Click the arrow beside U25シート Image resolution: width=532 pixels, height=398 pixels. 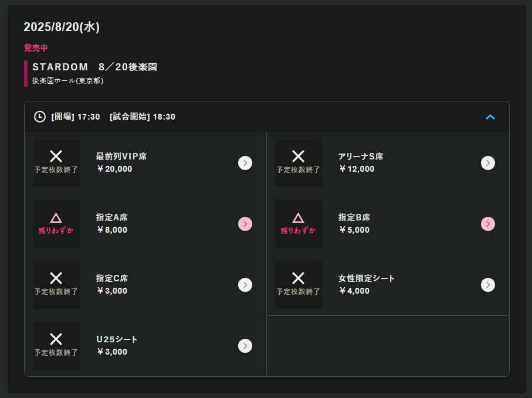(x=245, y=346)
